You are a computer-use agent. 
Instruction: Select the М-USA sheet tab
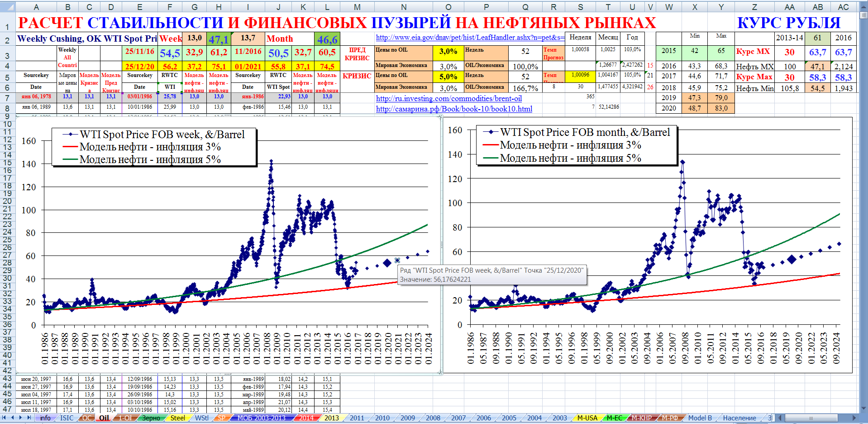click(587, 418)
